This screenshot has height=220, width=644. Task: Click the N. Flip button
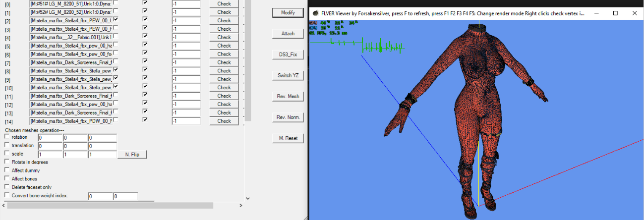click(x=132, y=155)
